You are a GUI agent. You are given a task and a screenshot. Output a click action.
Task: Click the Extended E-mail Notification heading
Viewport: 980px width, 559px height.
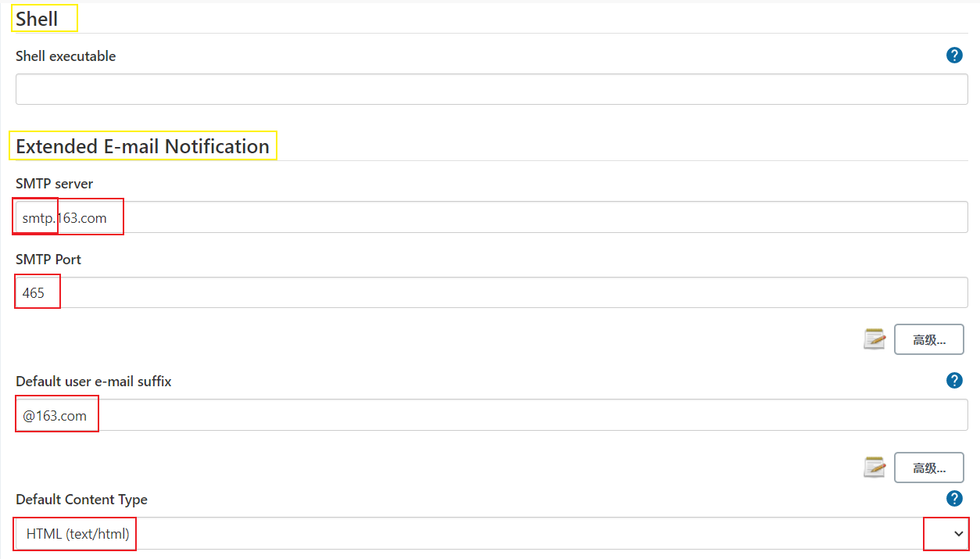point(142,146)
